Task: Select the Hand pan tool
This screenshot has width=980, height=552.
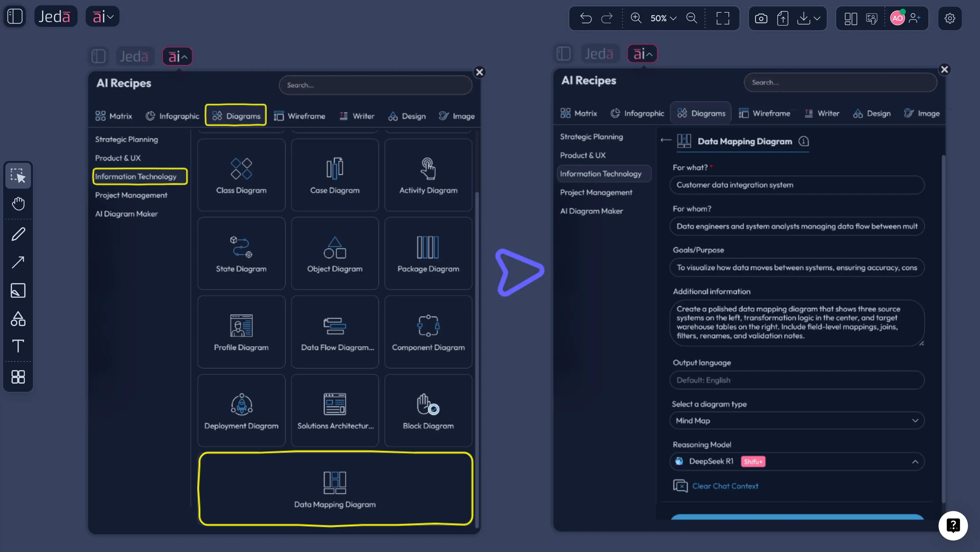Action: pos(18,204)
